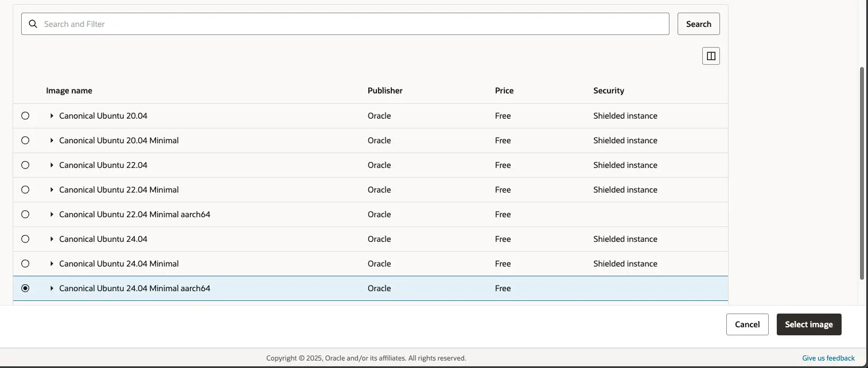Expand the Canonical Ubuntu 22.04 row
The image size is (868, 368).
coord(51,165)
